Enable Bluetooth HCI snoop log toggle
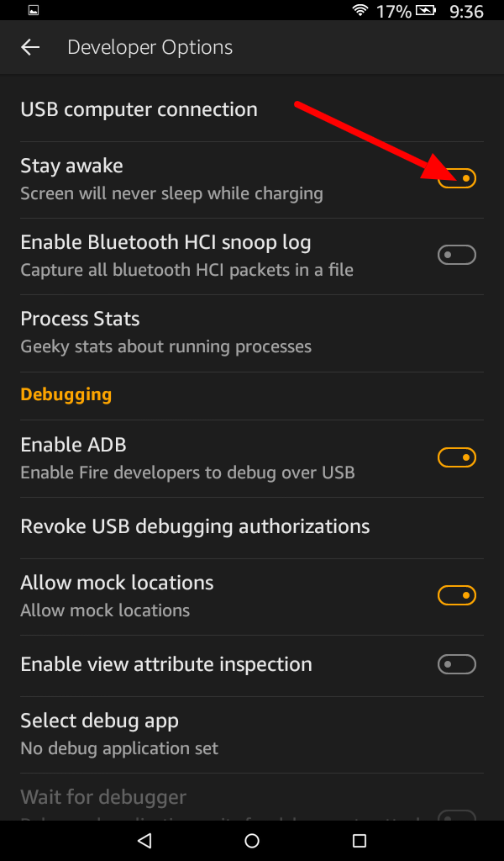Image resolution: width=504 pixels, height=861 pixels. (457, 255)
